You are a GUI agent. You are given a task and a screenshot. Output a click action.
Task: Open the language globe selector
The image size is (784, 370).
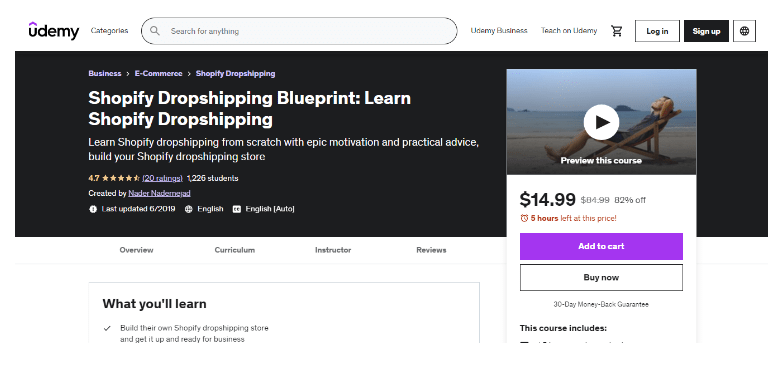point(744,31)
